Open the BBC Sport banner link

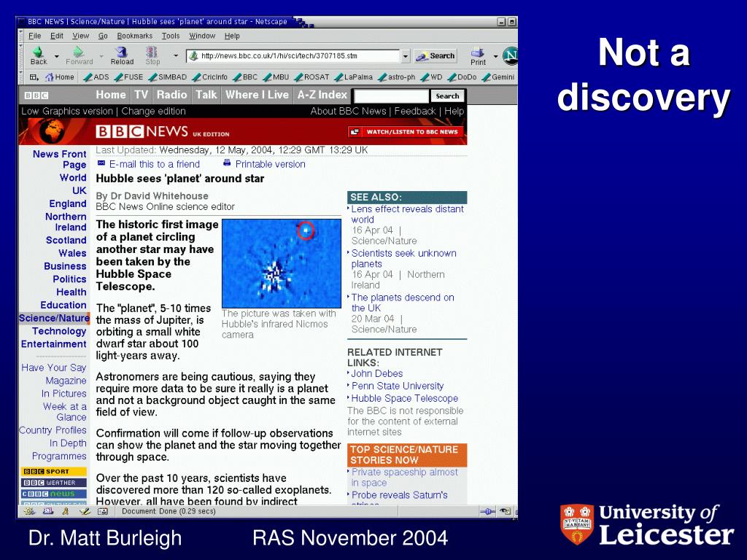pyautogui.click(x=53, y=472)
